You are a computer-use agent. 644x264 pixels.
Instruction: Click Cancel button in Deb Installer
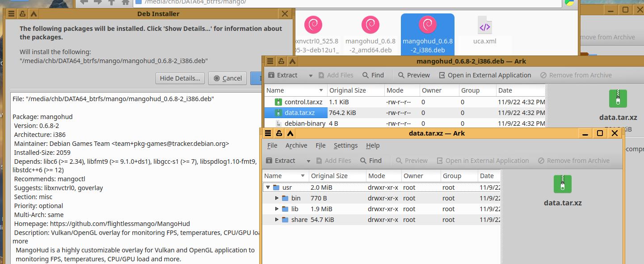click(227, 78)
